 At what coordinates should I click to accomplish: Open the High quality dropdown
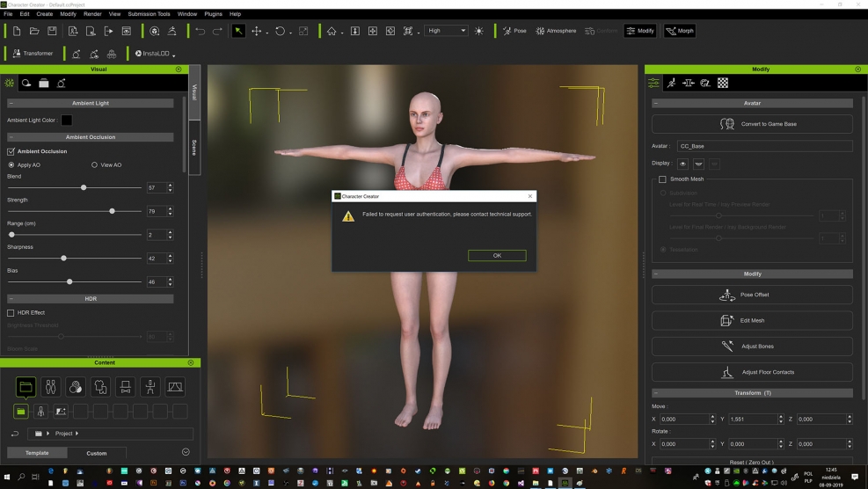click(447, 31)
